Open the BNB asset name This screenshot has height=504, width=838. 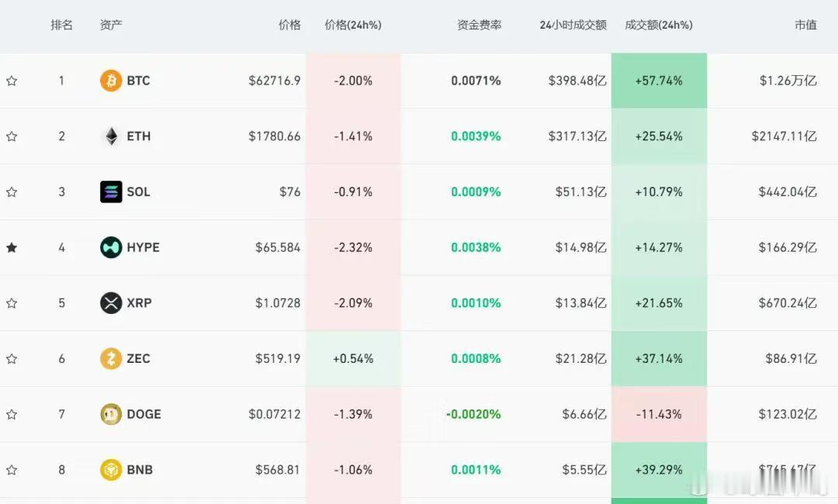tap(140, 470)
